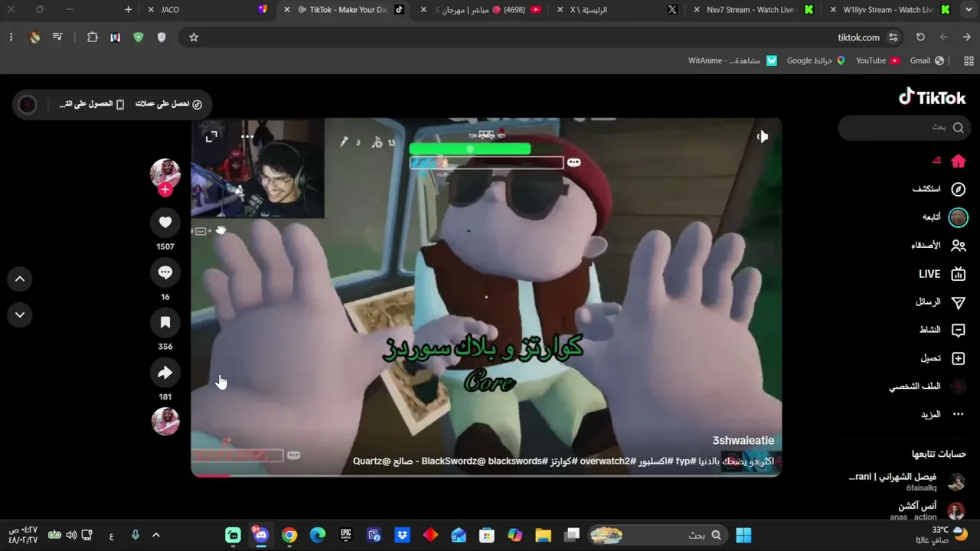
Task: Open Profile (الملف الشخصي) in the sidebar
Action: click(927, 386)
